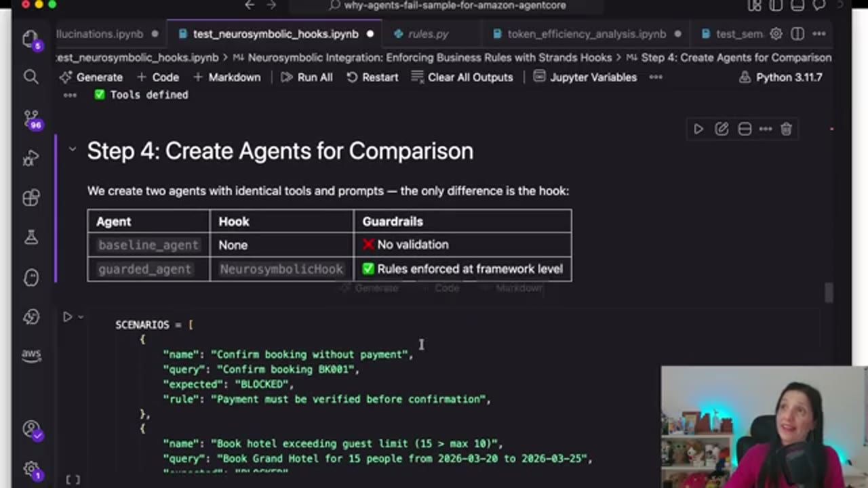Open the Run and Debug view
This screenshot has height=488, width=868.
tap(31, 158)
